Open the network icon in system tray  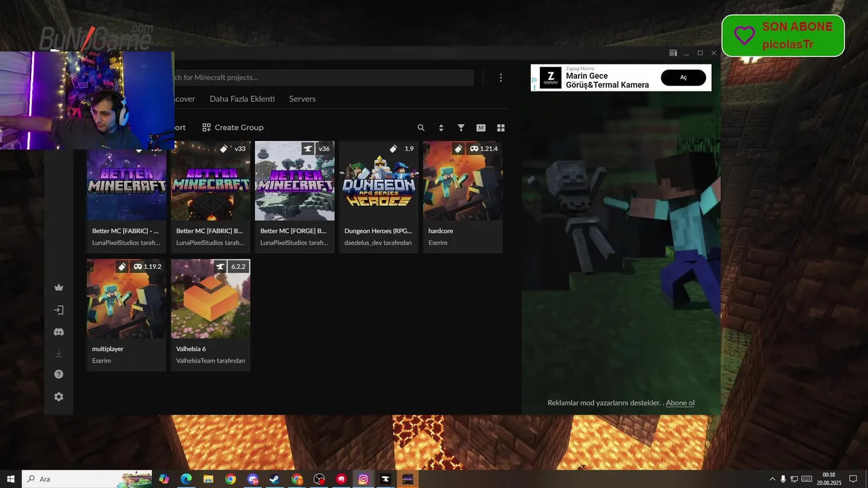pyautogui.click(x=794, y=479)
